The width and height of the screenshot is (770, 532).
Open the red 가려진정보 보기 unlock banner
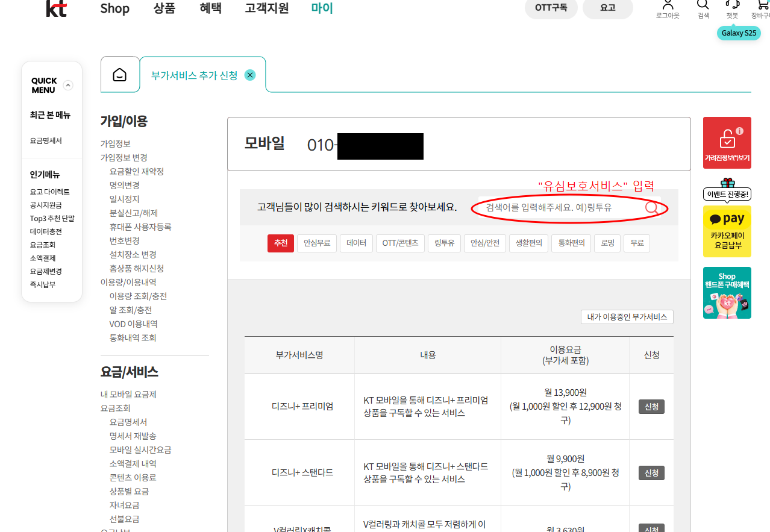point(727,143)
